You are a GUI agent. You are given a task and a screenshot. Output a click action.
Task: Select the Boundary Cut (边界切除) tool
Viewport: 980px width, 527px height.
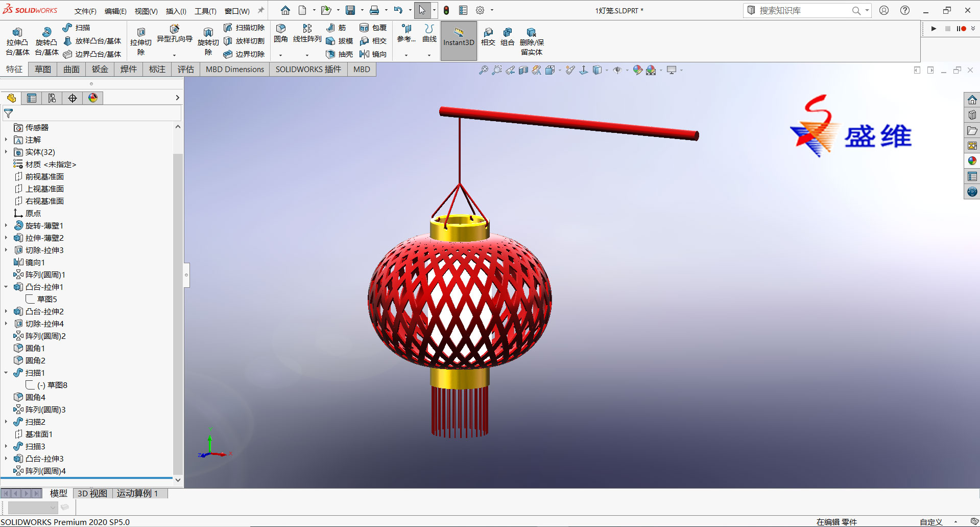(x=244, y=54)
